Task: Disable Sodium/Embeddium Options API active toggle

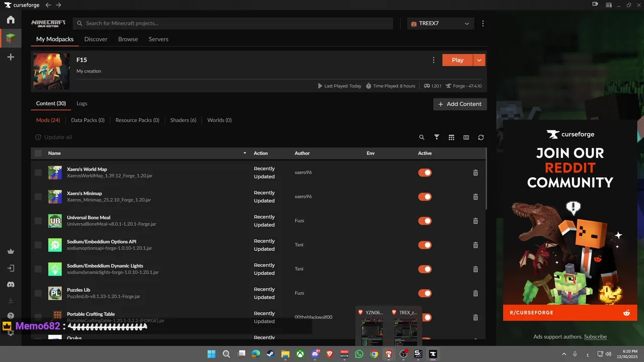Action: pos(425,245)
